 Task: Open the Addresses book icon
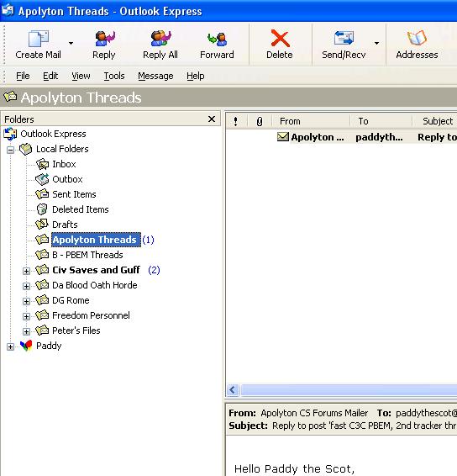417,38
